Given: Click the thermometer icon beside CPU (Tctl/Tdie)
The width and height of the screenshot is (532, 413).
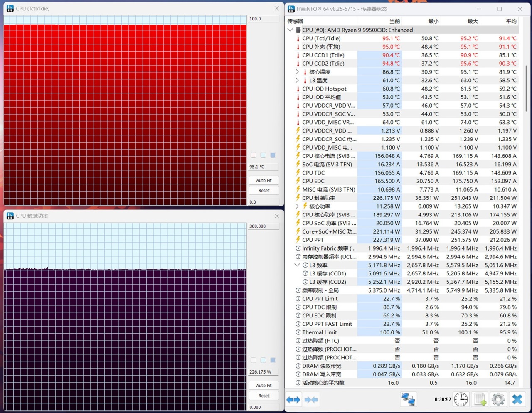Looking at the screenshot, I should tap(298, 38).
